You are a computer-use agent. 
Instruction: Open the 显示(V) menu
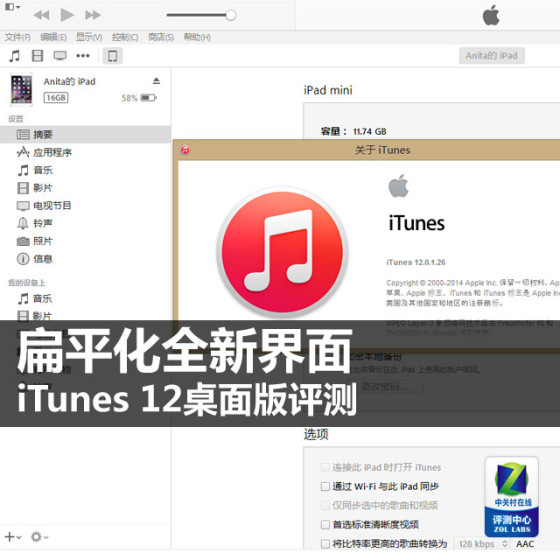pos(89,37)
